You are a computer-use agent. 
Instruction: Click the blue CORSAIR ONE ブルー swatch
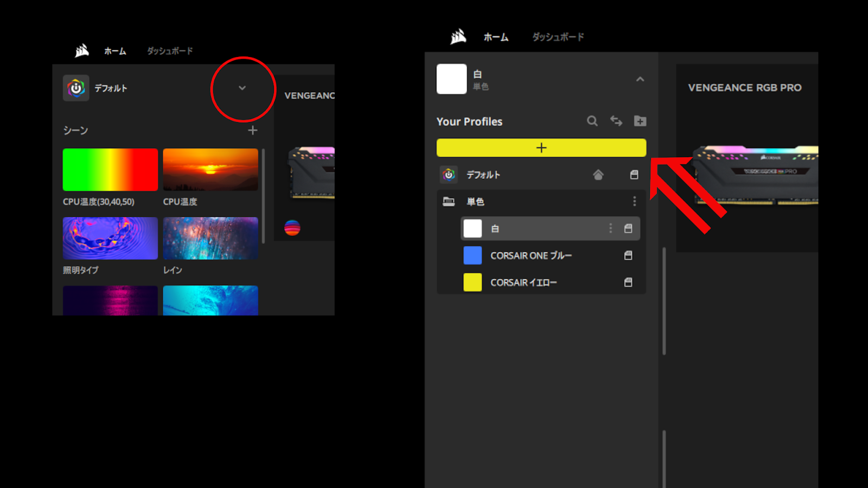click(x=473, y=255)
